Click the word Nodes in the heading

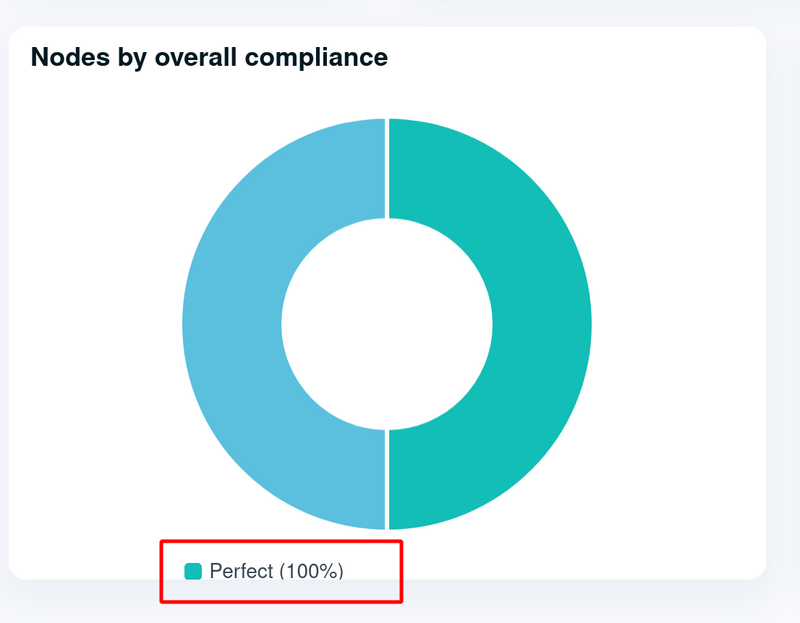coord(70,57)
